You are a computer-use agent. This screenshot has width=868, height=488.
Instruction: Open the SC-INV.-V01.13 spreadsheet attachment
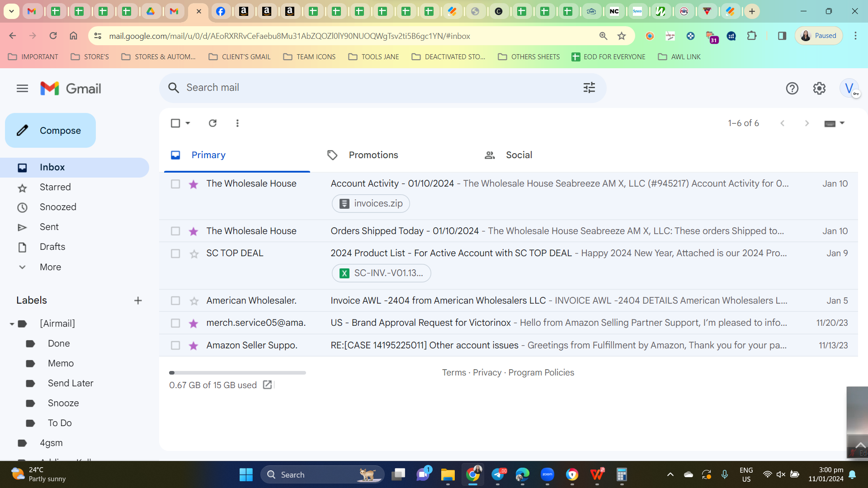tap(381, 273)
